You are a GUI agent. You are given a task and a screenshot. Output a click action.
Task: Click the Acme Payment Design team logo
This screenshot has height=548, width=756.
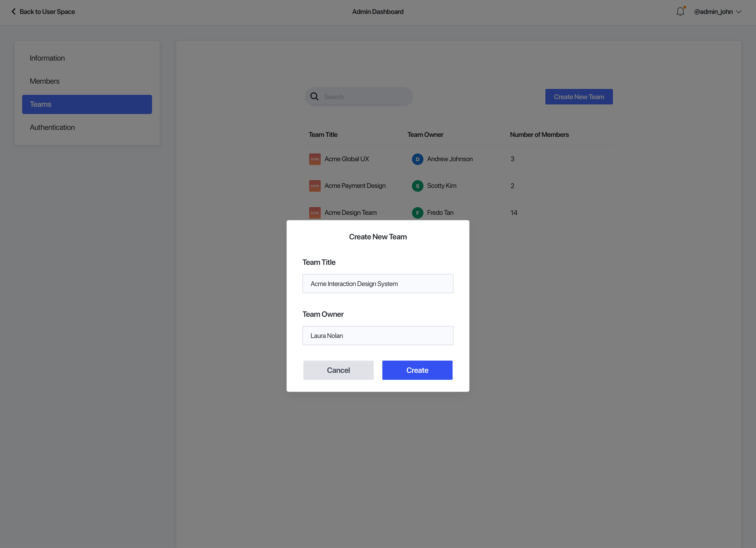tap(315, 186)
